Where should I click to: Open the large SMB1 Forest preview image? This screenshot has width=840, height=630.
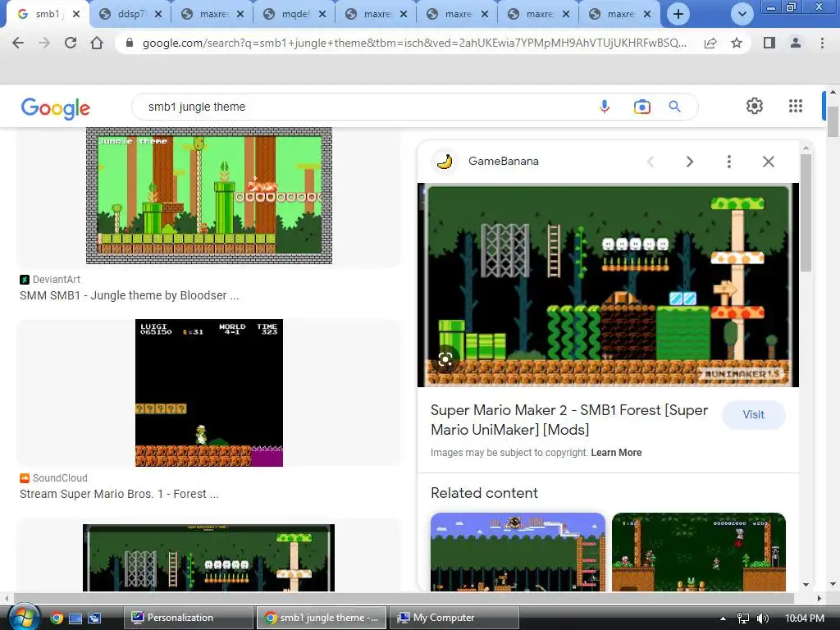click(608, 285)
